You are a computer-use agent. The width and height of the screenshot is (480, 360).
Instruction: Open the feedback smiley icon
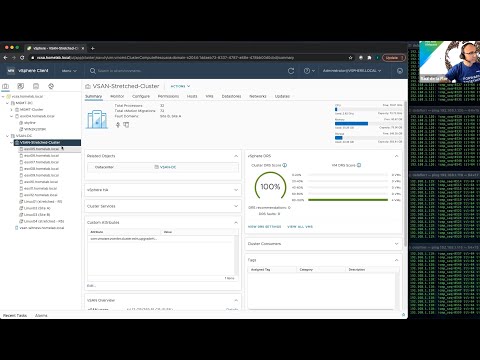[x=400, y=71]
